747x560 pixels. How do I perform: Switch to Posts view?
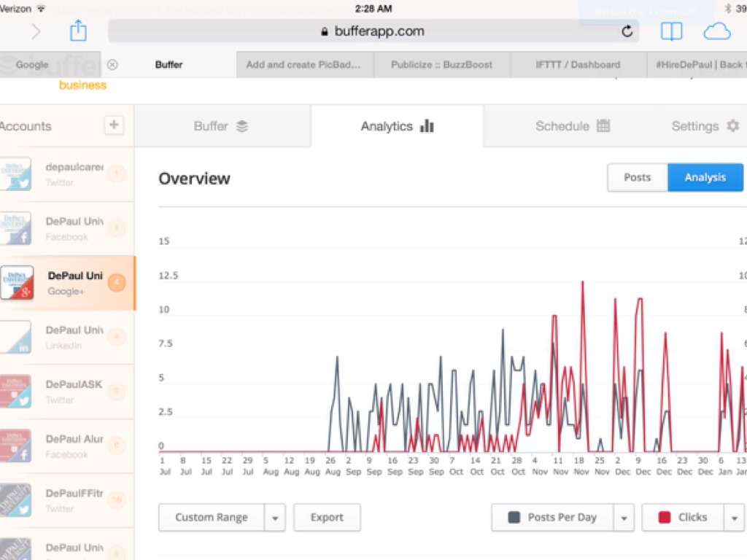637,177
